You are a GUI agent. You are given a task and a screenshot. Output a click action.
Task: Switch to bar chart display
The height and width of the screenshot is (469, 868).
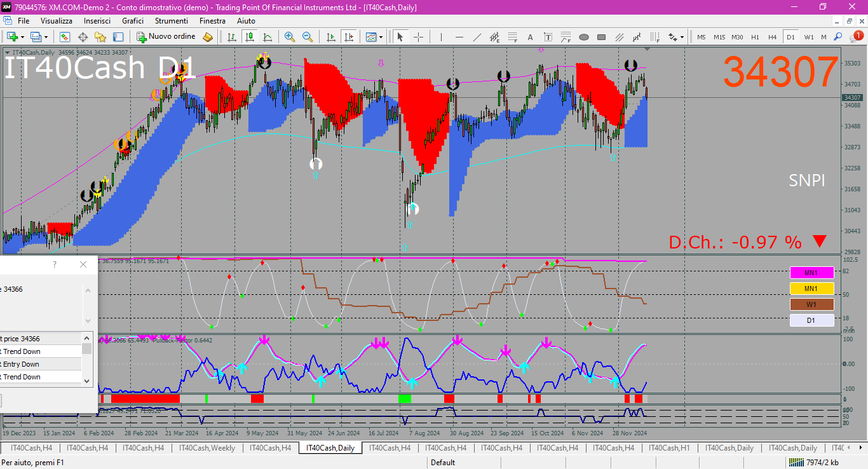232,37
